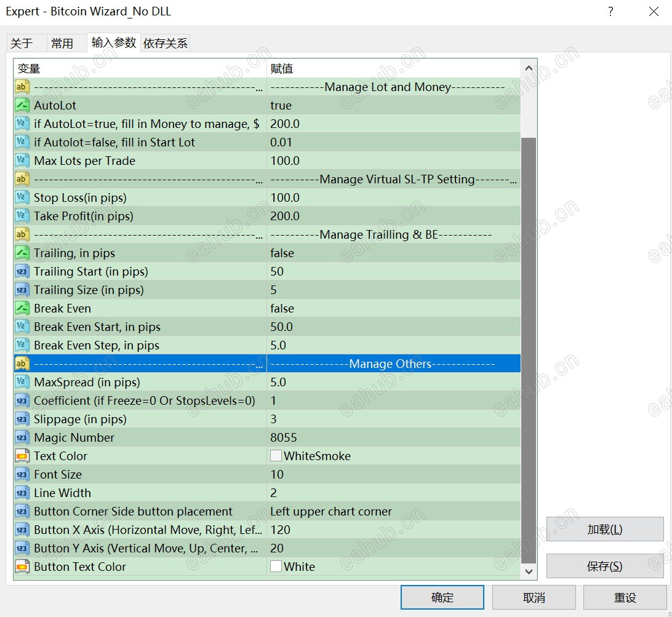
Task: Click the integer icon beside Coefficient row
Action: pos(22,400)
